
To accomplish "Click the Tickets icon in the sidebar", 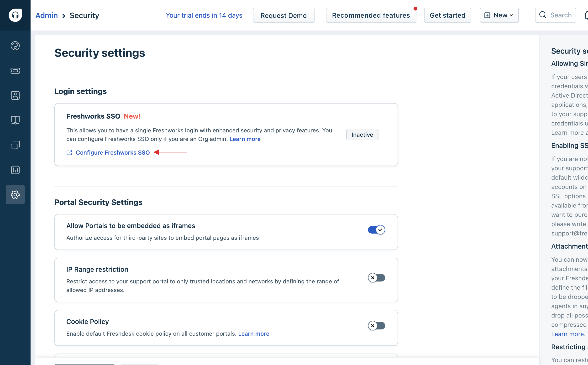I will (x=15, y=71).
